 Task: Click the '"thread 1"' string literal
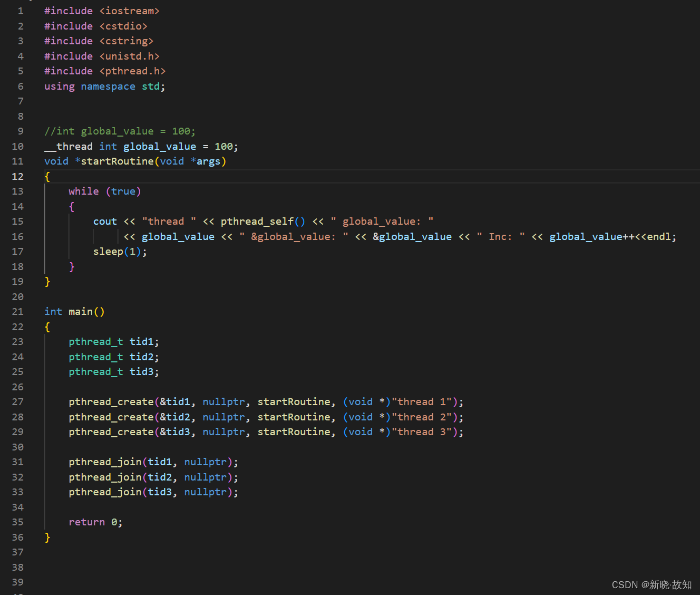point(422,402)
